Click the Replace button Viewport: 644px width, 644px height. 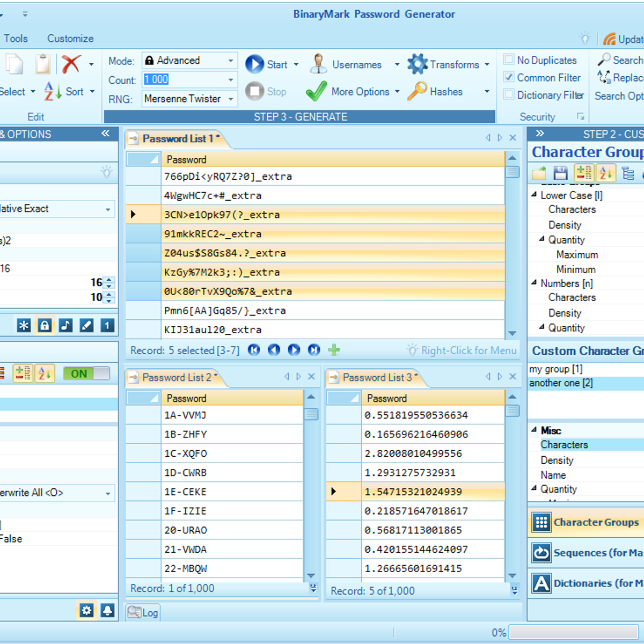click(x=620, y=78)
